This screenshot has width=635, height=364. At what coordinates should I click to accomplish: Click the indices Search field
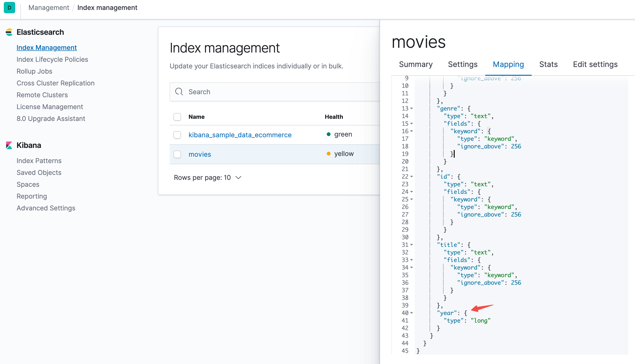[275, 92]
